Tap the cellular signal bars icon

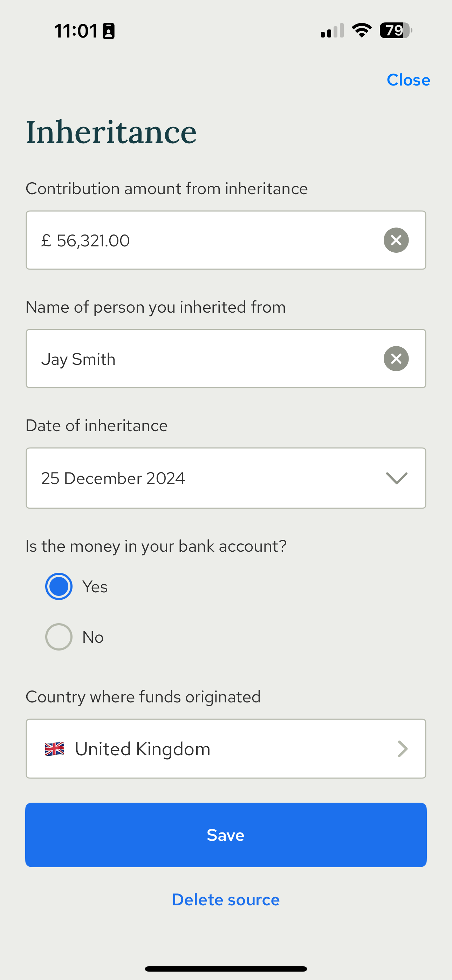(332, 30)
